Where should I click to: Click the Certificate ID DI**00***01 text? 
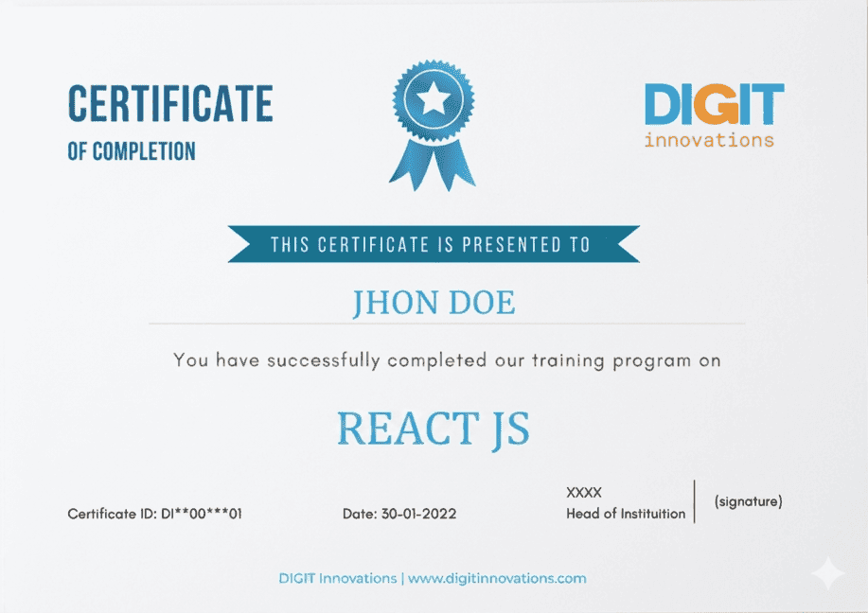pos(154,514)
